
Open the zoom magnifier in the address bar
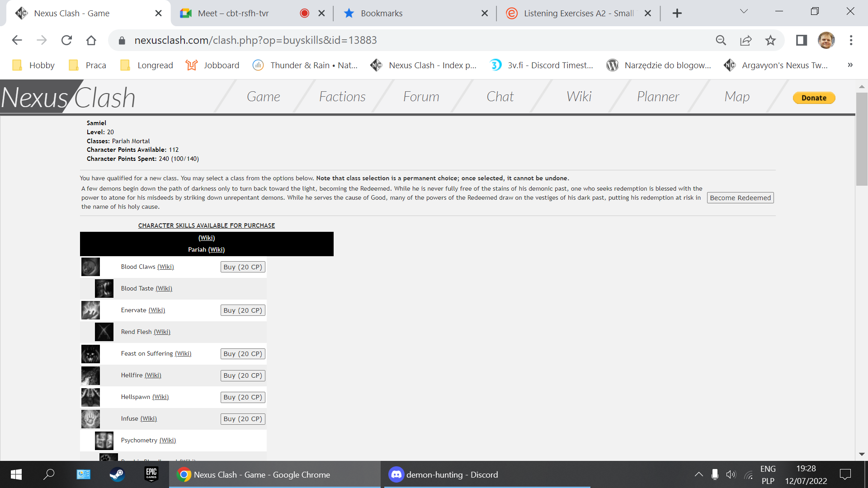721,40
